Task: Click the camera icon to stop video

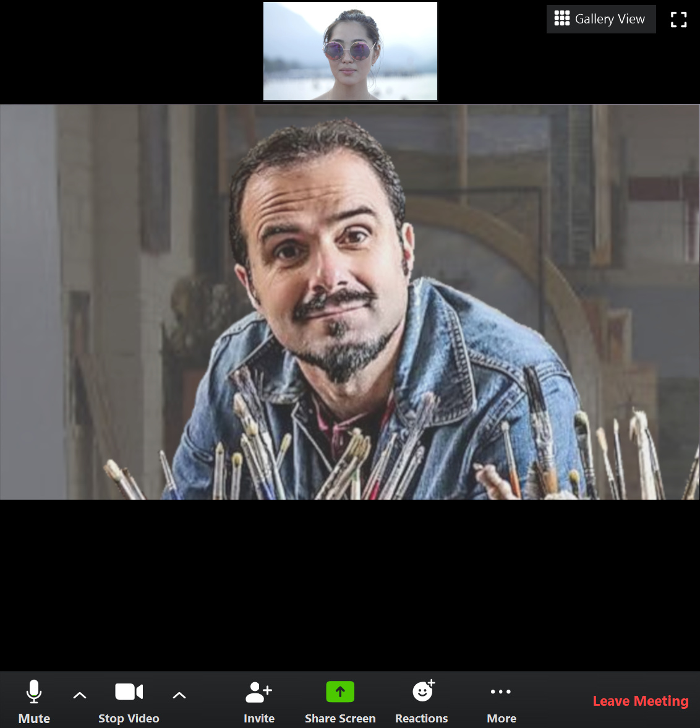Action: click(129, 692)
